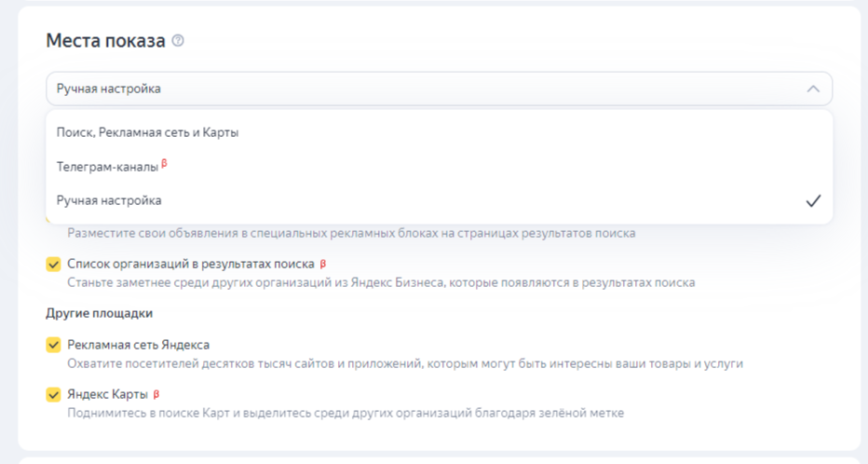This screenshot has width=868, height=464.
Task: Click beta badge beside Яндекс Карты
Action: tap(156, 394)
